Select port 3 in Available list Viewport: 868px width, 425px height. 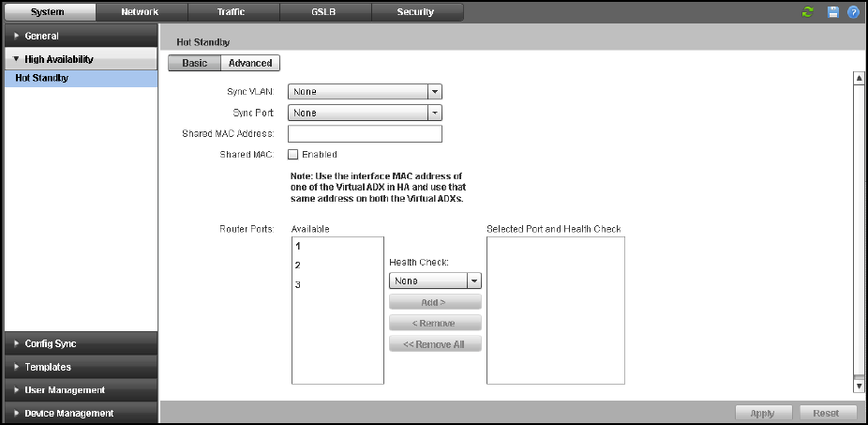337,285
